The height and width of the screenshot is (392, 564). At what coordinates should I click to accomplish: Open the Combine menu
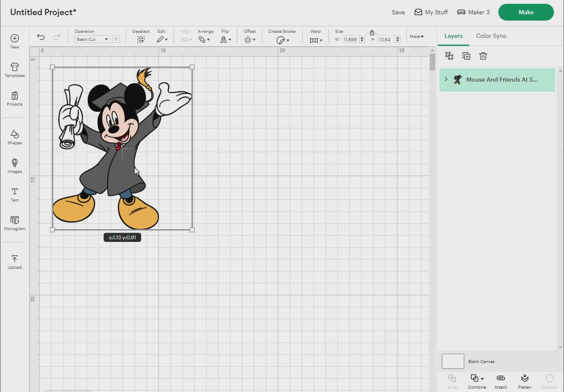[477, 381]
